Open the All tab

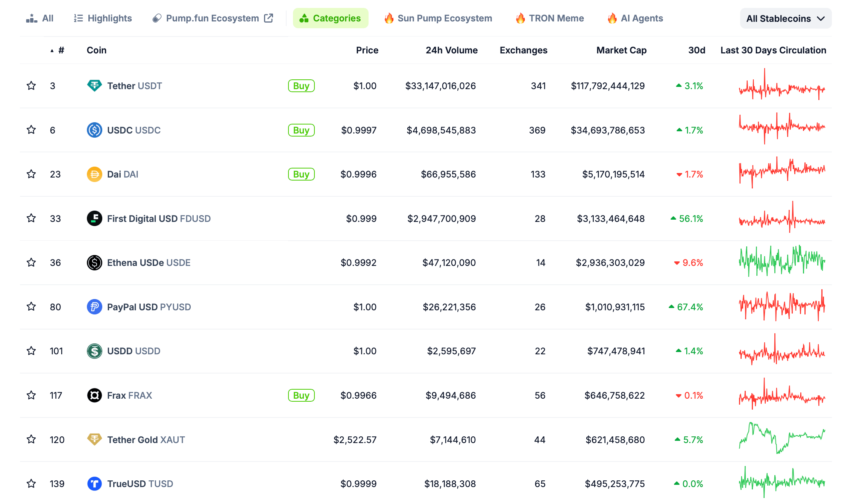(40, 18)
